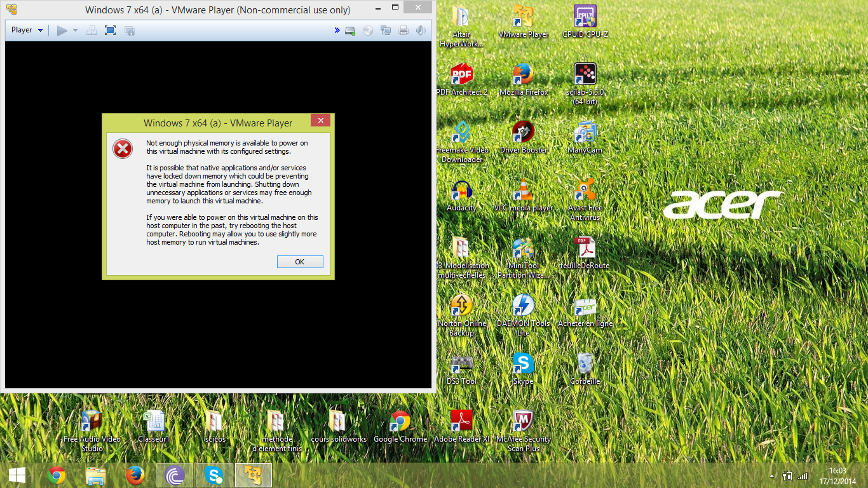Open Free Audio Video Studio shortcut
This screenshot has height=488, width=868.
pyautogui.click(x=92, y=431)
